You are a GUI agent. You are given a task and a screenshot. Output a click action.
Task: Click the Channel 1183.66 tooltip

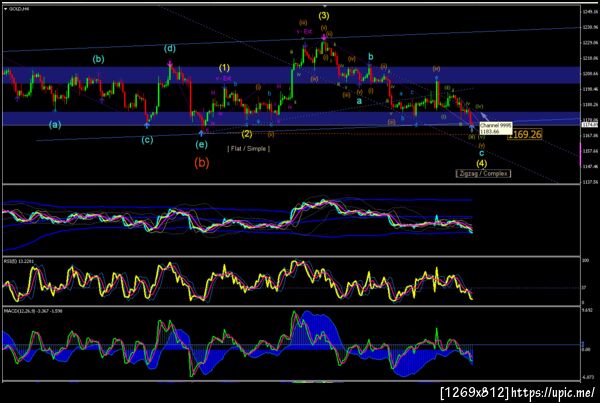pyautogui.click(x=496, y=128)
